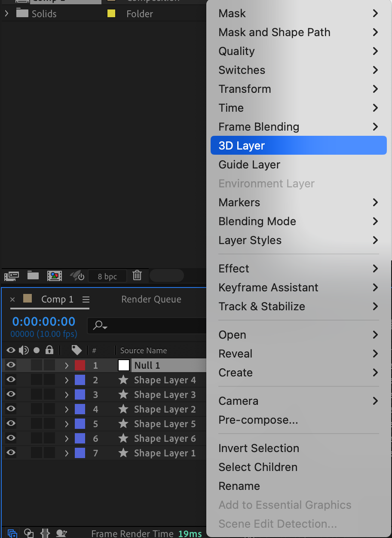Toggle the Layer Switches pane icon
The width and height of the screenshot is (392, 538).
[x=12, y=533]
